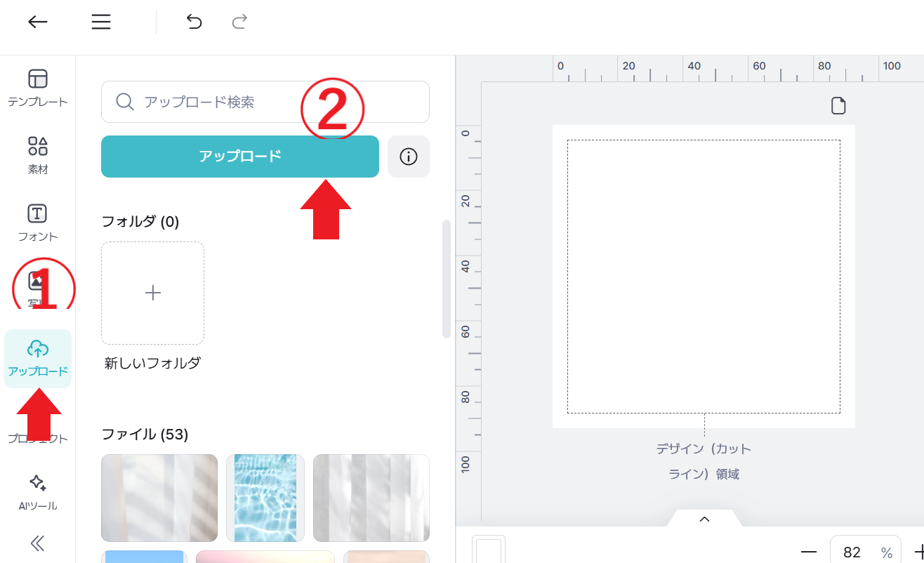Click the back arrow icon
Image resolution: width=924 pixels, height=563 pixels.
click(38, 22)
